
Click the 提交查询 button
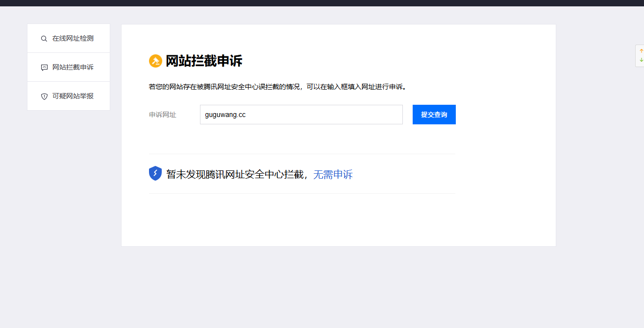434,115
